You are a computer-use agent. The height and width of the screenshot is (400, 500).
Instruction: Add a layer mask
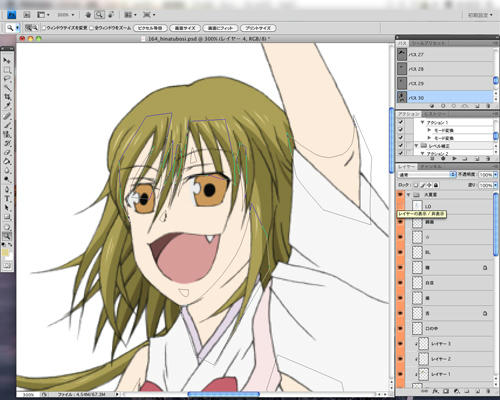pyautogui.click(x=446, y=391)
